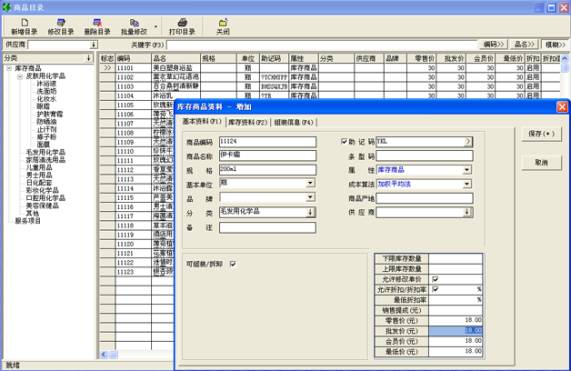This screenshot has height=371, width=571.
Task: Click the 下限库存数量 value cell
Action: [x=456, y=258]
